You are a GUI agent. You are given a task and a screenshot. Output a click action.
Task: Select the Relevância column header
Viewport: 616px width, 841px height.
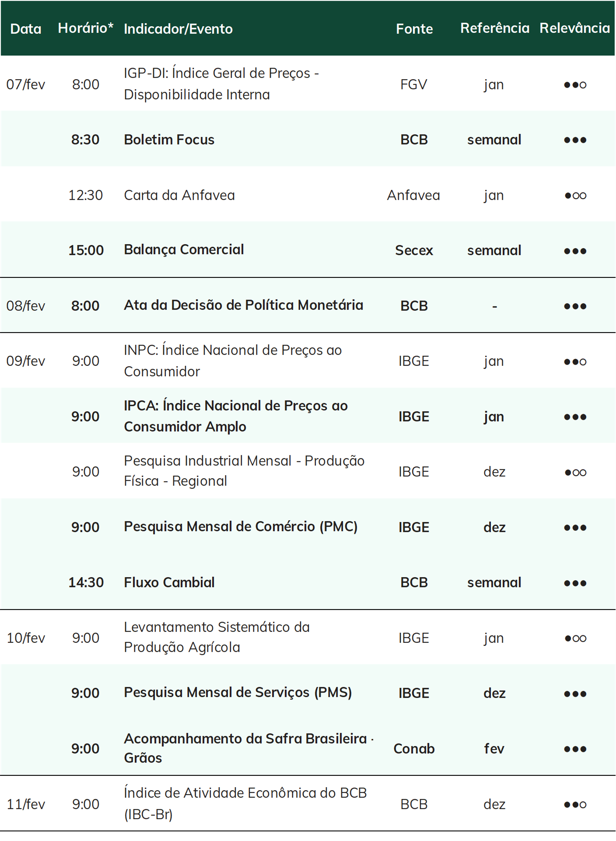pyautogui.click(x=574, y=28)
